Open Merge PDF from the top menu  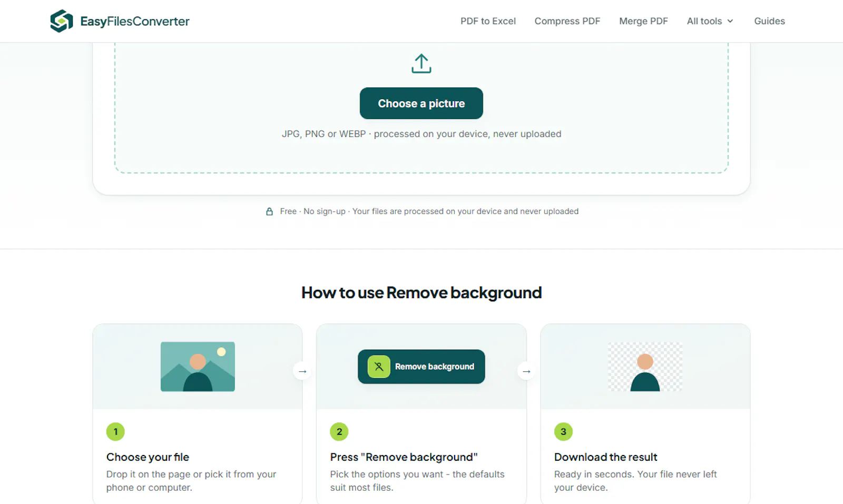pos(643,21)
